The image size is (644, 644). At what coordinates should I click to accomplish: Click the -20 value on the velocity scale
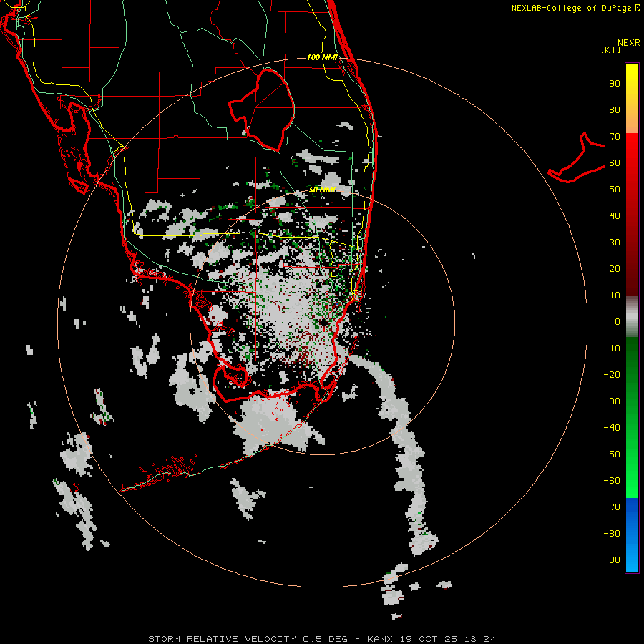click(x=612, y=375)
